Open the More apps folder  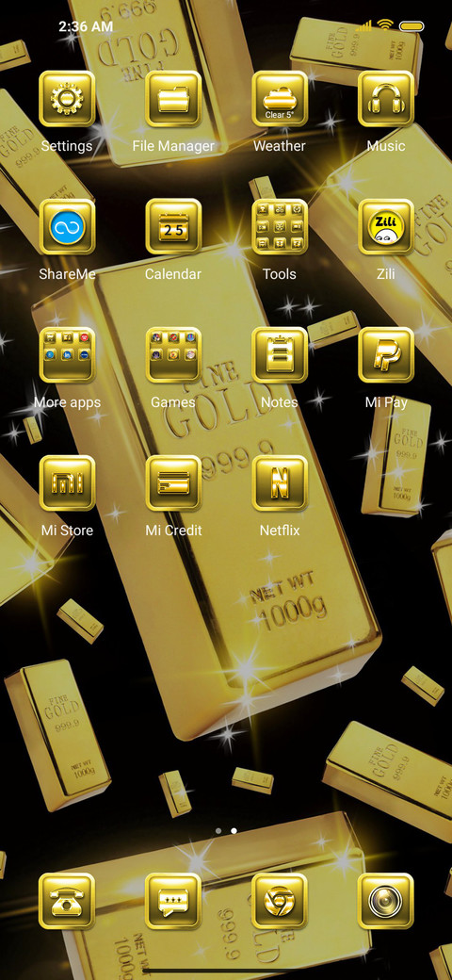coord(67,355)
